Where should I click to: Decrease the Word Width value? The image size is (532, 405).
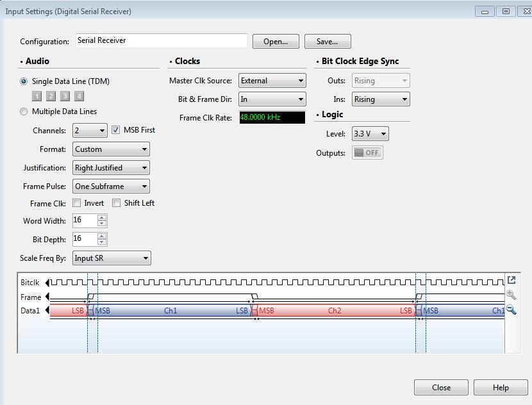pyautogui.click(x=102, y=224)
